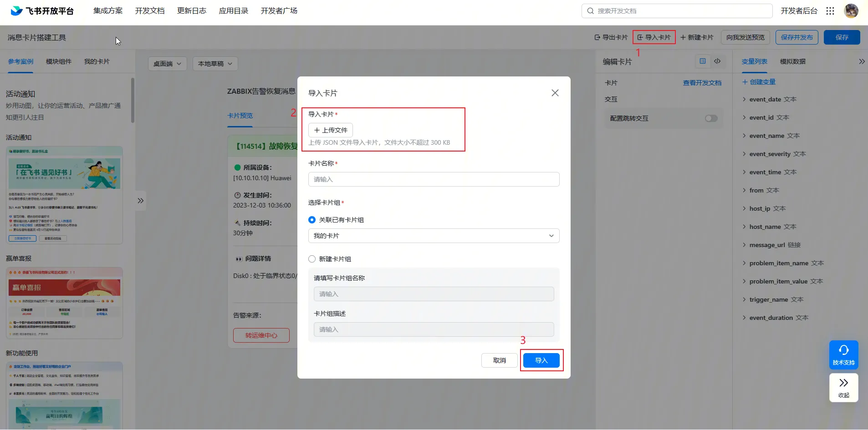The height and width of the screenshot is (430, 868).
Task: Open the user avatar menu
Action: click(851, 11)
